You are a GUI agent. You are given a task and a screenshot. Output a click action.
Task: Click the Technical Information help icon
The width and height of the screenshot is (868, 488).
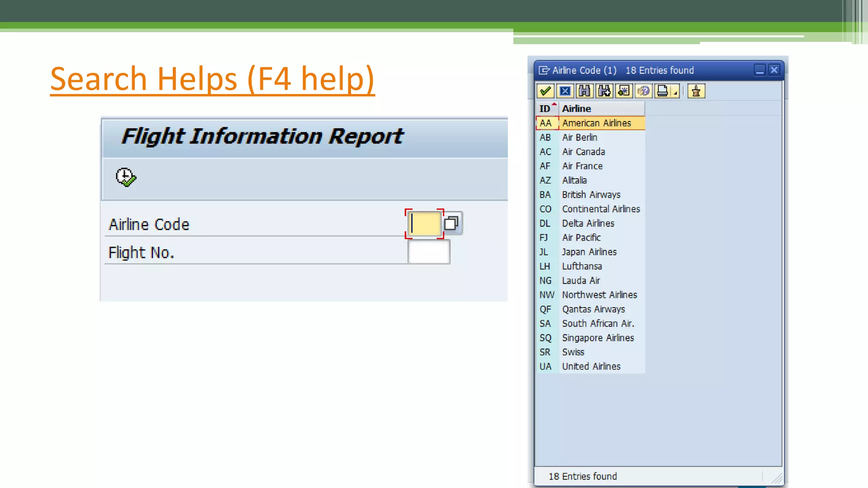[x=643, y=91]
